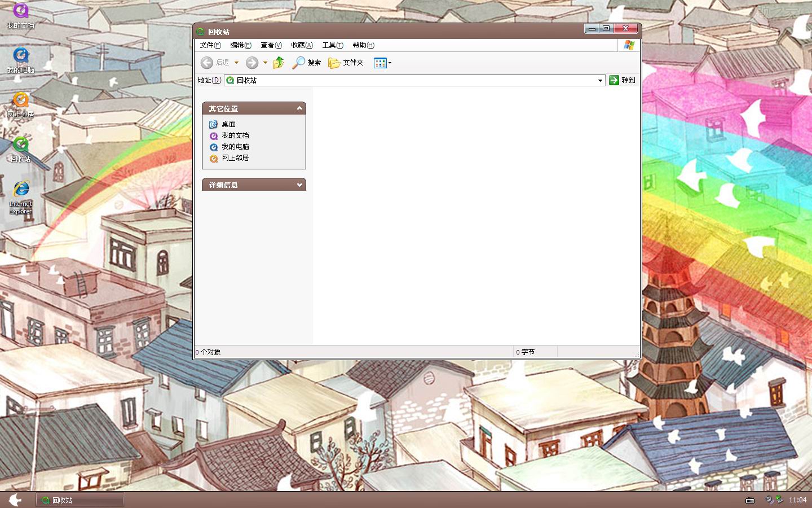The height and width of the screenshot is (508, 812).
Task: Select 回收站 desktop icon
Action: (x=21, y=150)
